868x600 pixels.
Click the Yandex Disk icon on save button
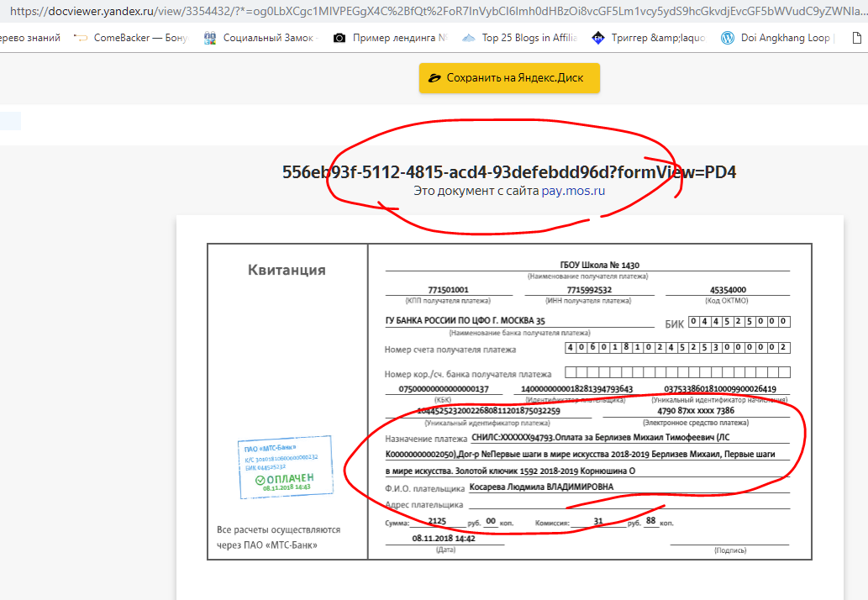[434, 78]
